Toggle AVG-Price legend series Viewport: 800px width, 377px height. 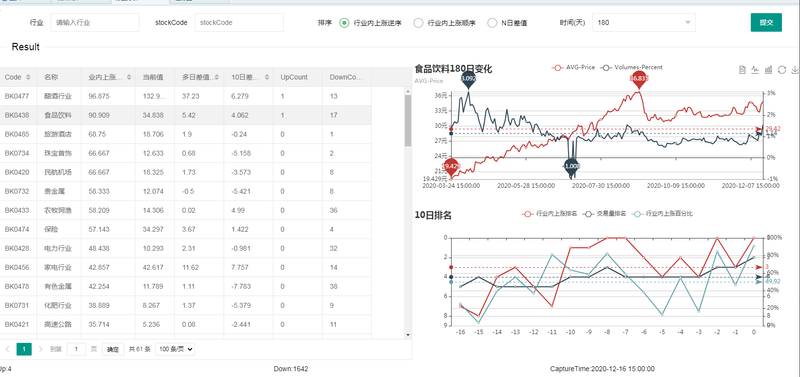pos(573,67)
